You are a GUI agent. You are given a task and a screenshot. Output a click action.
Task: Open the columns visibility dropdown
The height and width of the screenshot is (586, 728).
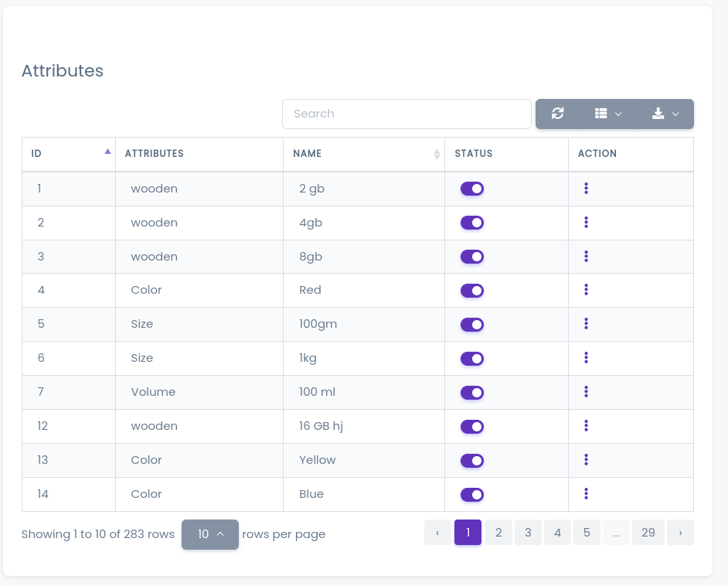click(608, 114)
